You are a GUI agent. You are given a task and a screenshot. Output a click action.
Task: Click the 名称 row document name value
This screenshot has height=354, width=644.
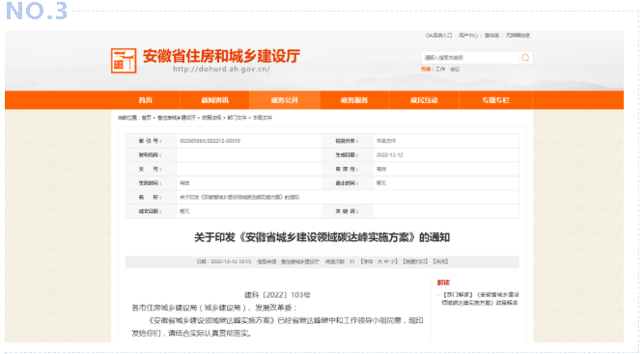(239, 198)
